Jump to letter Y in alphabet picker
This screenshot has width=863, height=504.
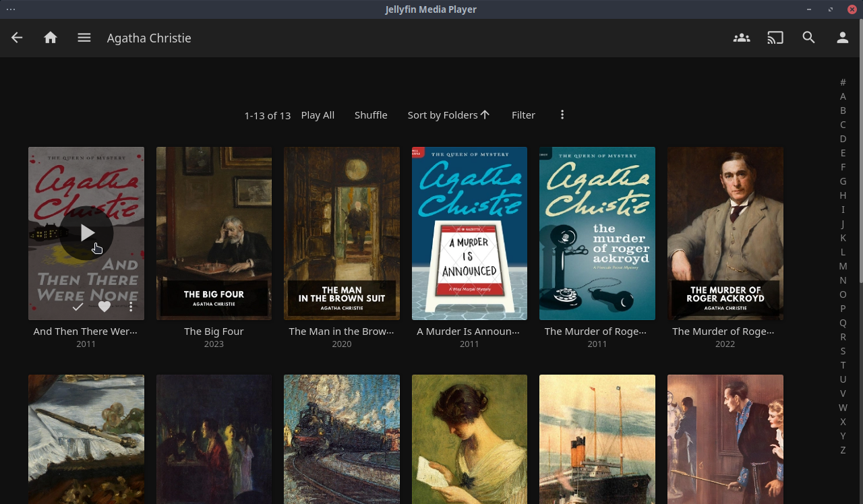pyautogui.click(x=843, y=436)
